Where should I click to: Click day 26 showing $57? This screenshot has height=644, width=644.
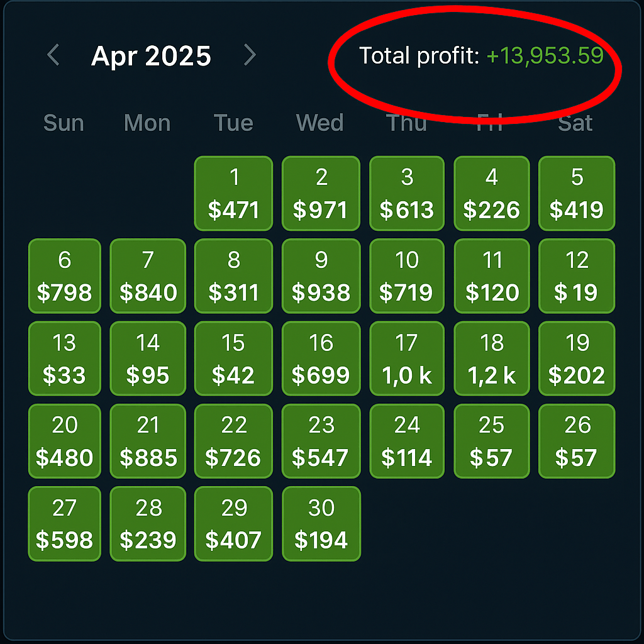(577, 441)
